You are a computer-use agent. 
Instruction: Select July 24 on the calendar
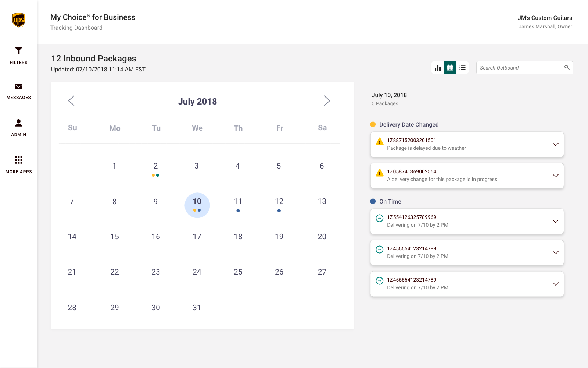pos(197,272)
